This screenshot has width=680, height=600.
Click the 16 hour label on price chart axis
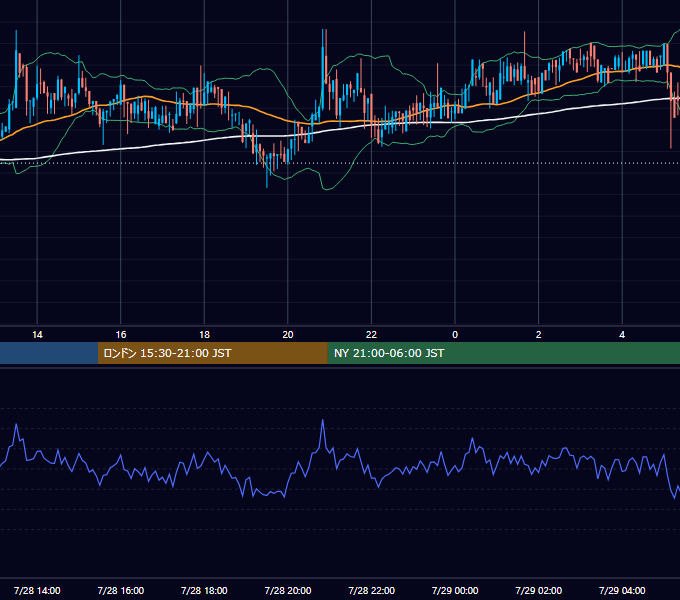pyautogui.click(x=121, y=335)
